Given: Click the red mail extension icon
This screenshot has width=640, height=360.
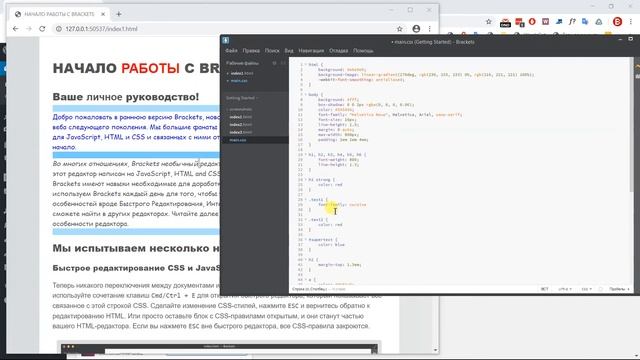Looking at the screenshot, I should coord(505,22).
